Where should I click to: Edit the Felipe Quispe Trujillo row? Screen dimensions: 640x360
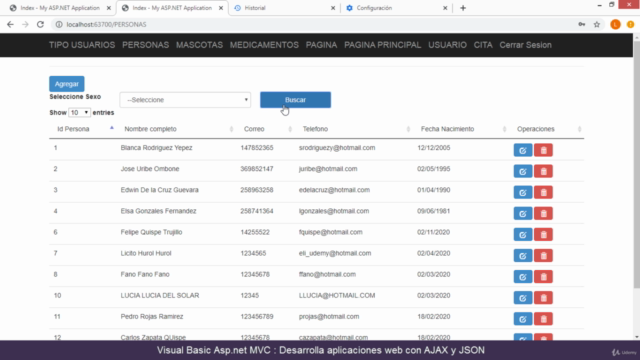[522, 235]
